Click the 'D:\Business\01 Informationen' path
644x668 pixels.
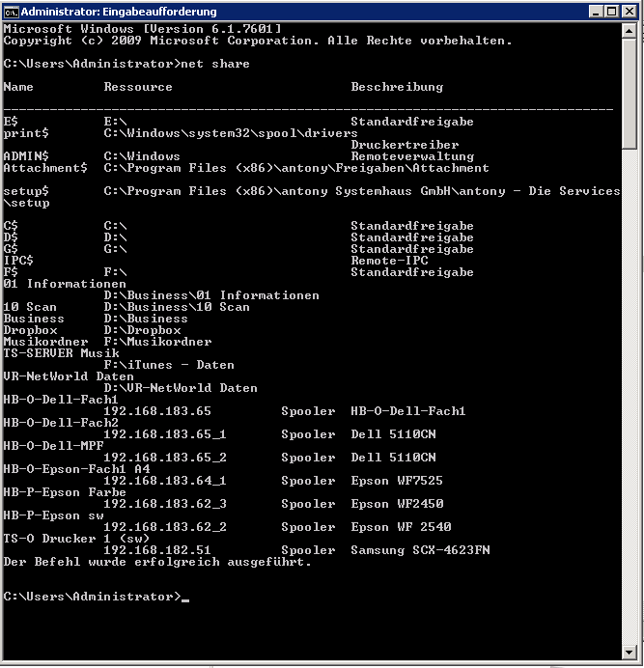(211, 295)
